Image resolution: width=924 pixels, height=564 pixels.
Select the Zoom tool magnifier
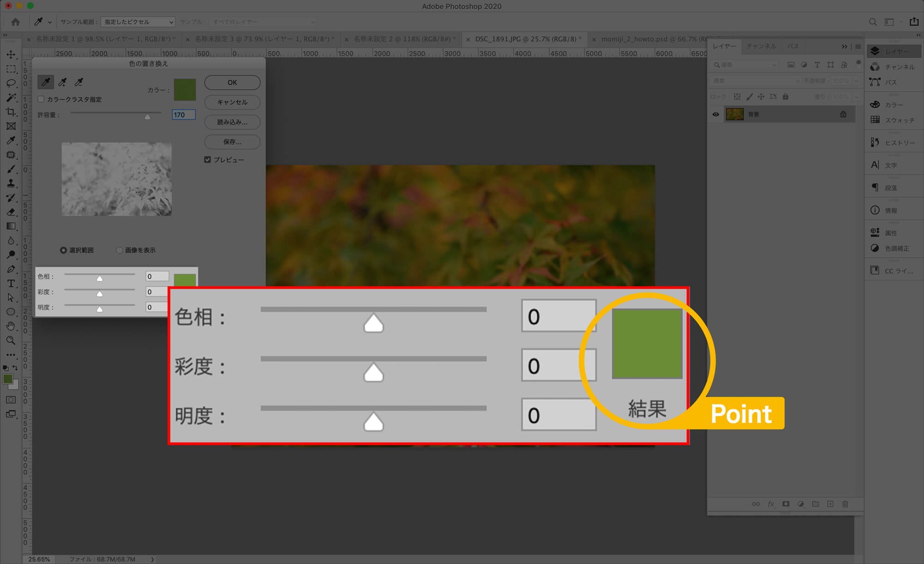[11, 340]
